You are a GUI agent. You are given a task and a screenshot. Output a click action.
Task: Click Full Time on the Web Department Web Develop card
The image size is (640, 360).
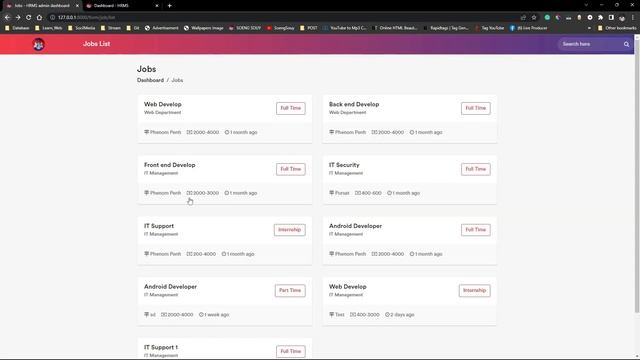pos(291,108)
